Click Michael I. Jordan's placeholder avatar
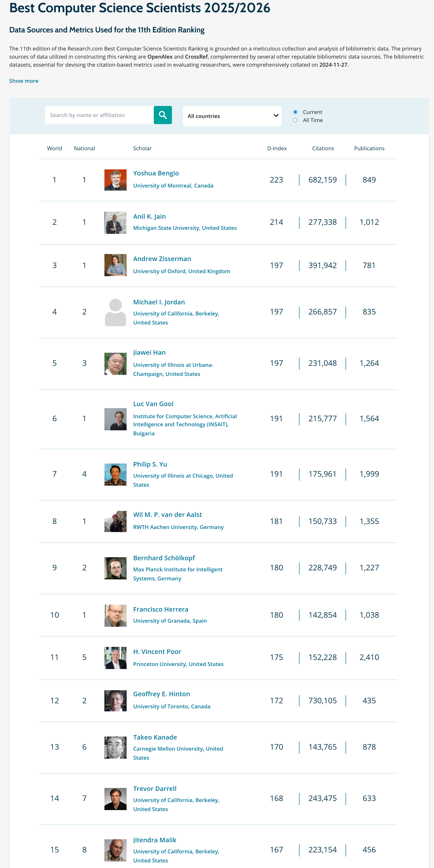434x868 pixels. tap(115, 312)
